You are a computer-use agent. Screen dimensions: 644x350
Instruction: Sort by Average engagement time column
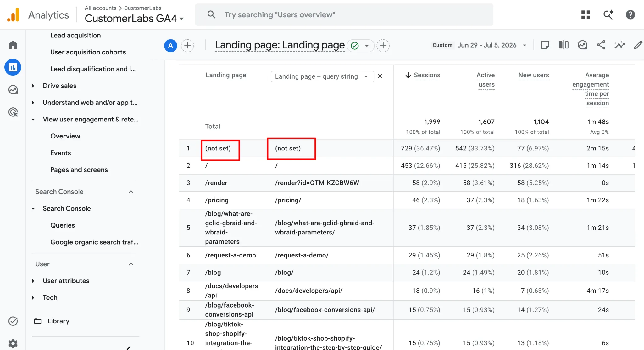point(591,89)
